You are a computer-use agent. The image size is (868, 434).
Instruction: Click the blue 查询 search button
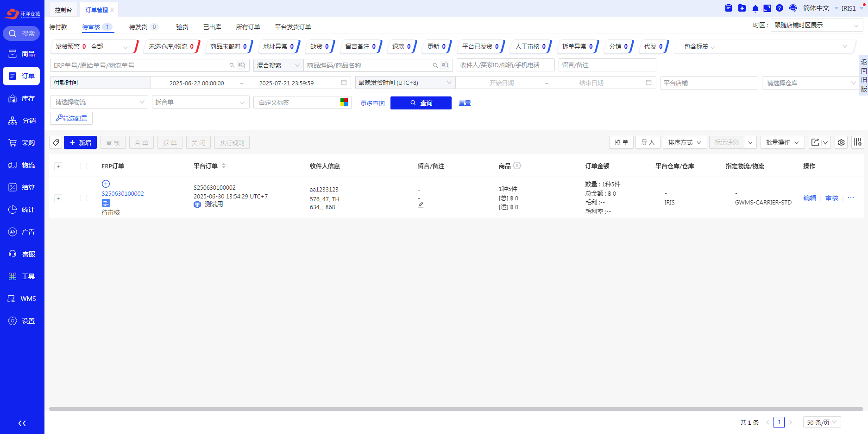(x=421, y=103)
